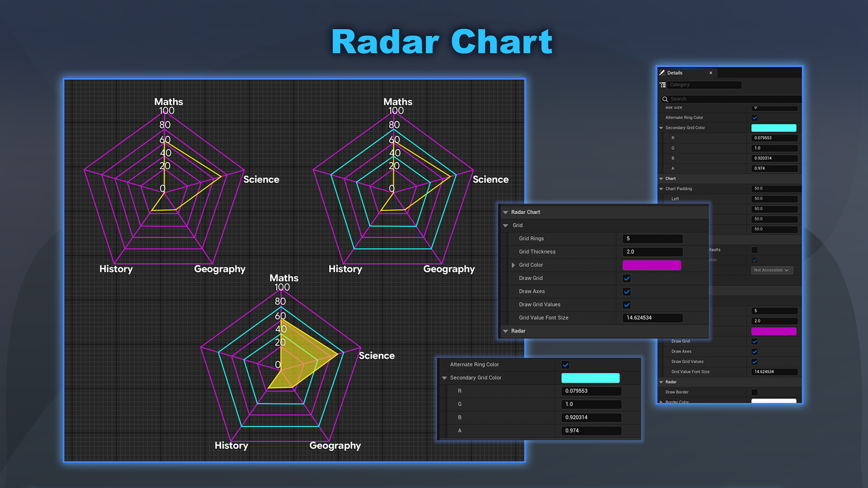Uncheck Alternate Ring Color in enlarged panel
Screen dimensions: 868x488
click(x=565, y=365)
